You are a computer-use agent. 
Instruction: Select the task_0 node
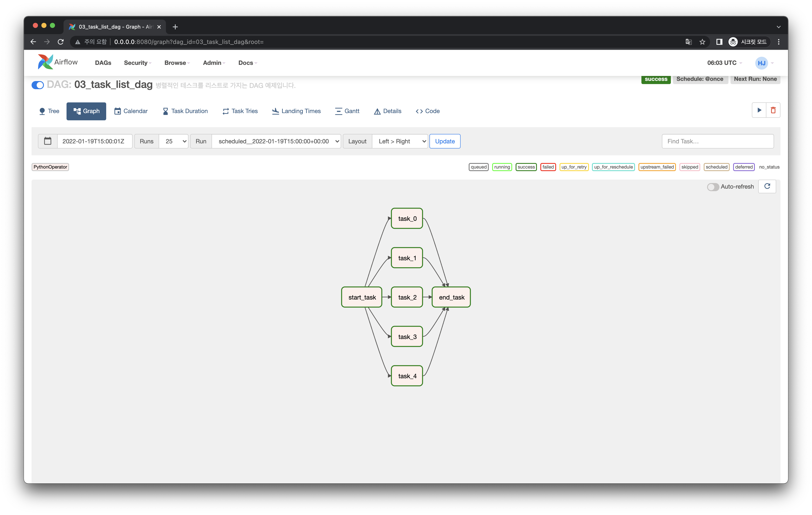407,218
